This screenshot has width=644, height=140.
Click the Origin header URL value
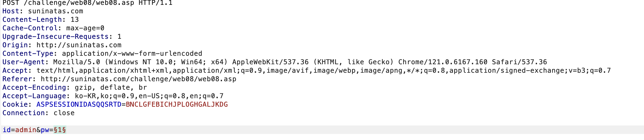pos(79,45)
